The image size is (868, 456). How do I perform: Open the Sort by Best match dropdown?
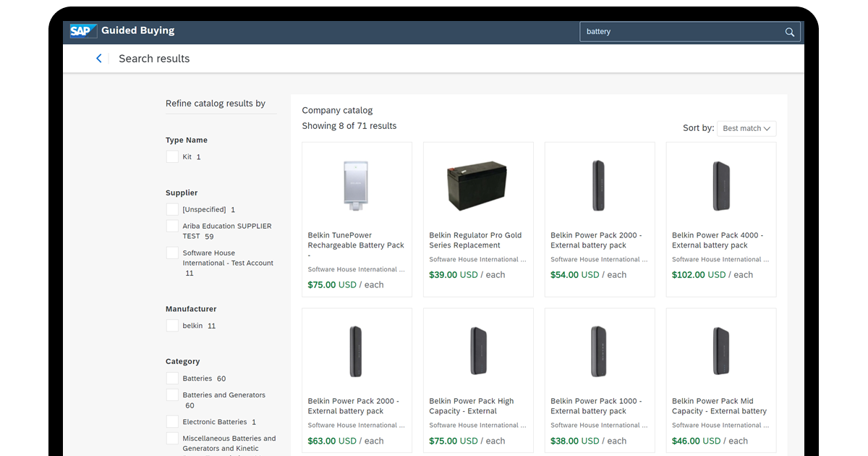(x=746, y=128)
